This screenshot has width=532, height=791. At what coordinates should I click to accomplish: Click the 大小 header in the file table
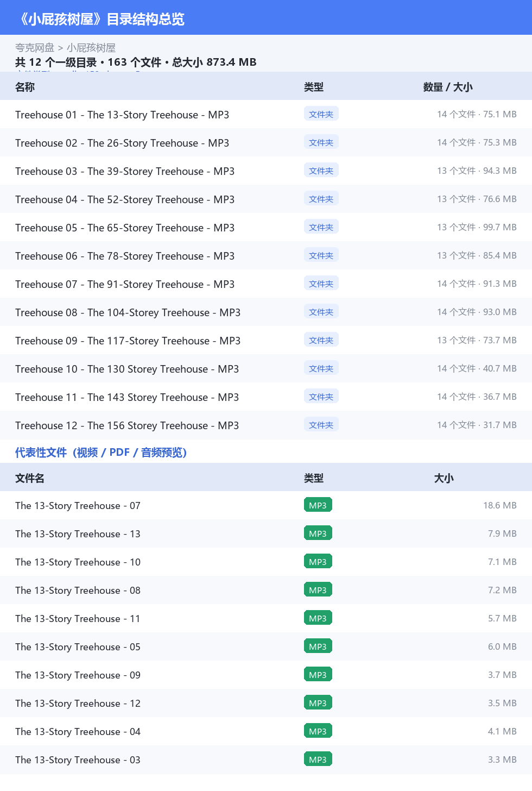pyautogui.click(x=444, y=478)
